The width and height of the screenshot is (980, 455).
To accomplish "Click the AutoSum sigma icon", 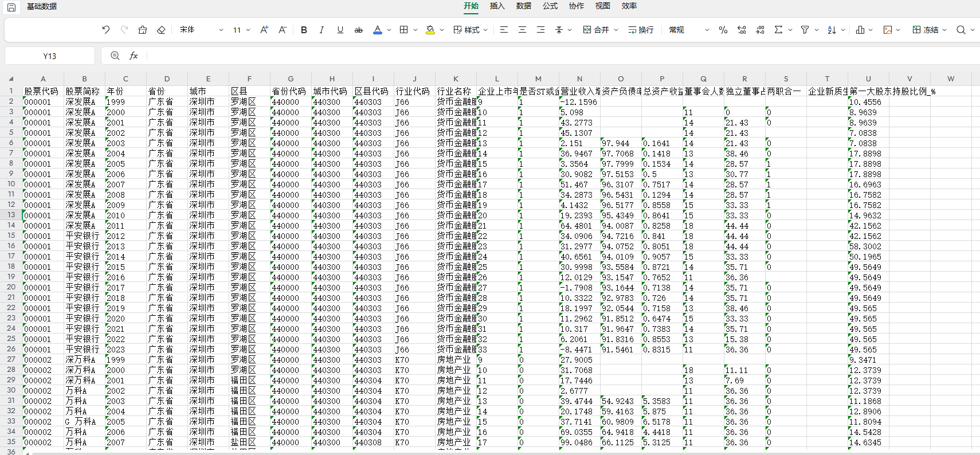I will (x=778, y=30).
